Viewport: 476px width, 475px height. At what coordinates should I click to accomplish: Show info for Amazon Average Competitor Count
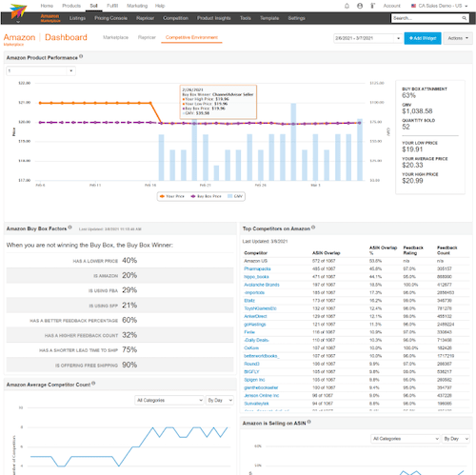point(93,384)
